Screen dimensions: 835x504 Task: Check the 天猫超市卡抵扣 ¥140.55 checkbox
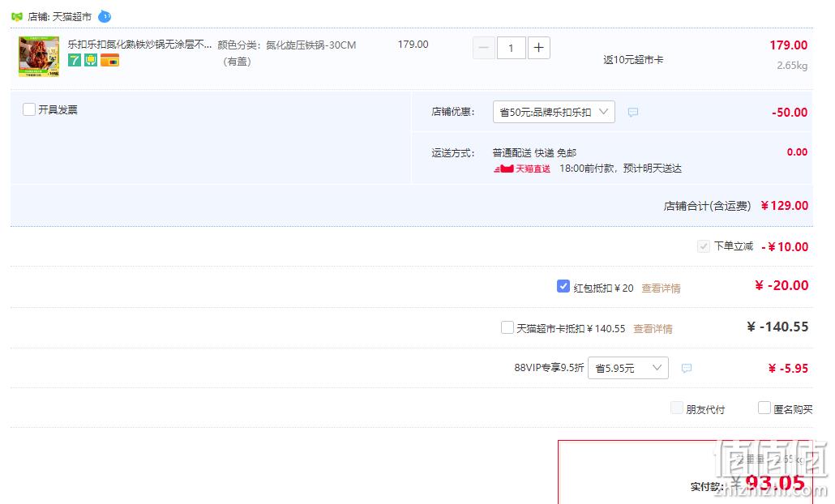coord(507,327)
